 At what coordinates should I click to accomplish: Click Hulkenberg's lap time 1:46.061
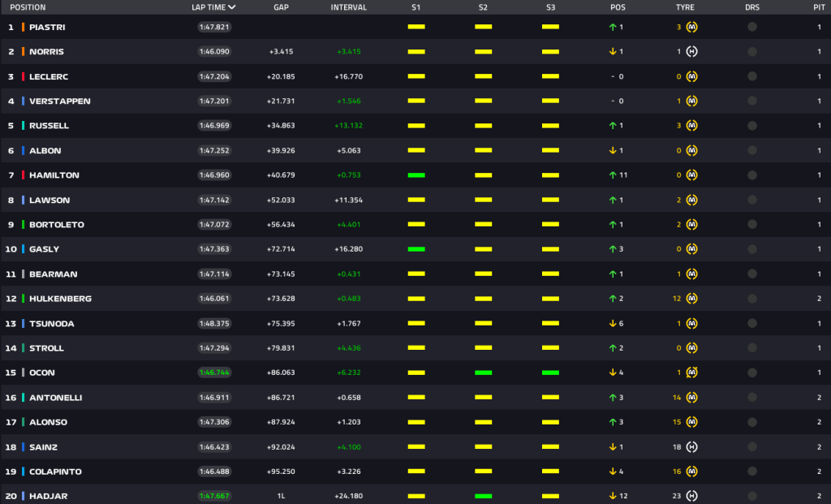214,299
